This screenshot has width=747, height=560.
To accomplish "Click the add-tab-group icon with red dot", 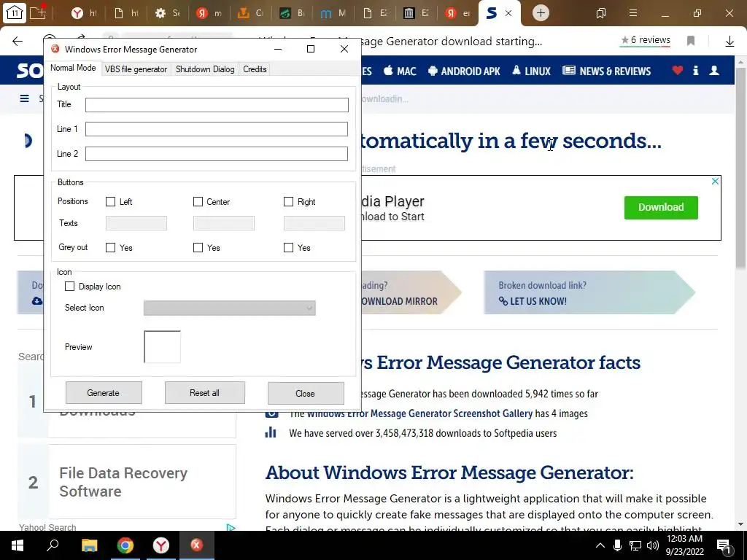I will click(x=38, y=12).
